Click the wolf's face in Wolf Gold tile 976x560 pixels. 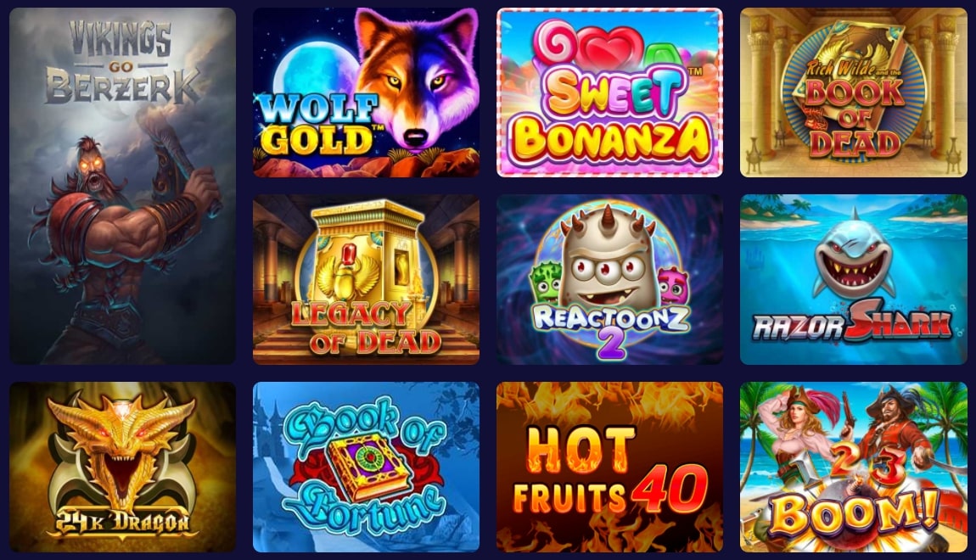[x=414, y=81]
